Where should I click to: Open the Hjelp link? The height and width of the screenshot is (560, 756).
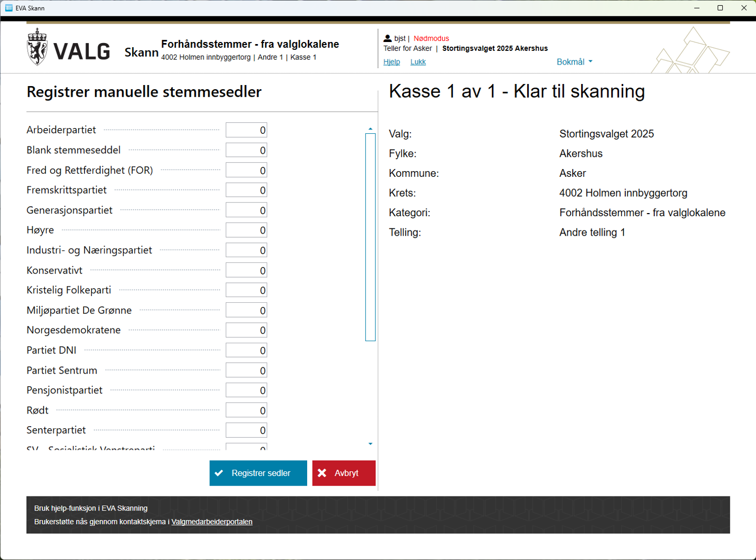coord(392,62)
